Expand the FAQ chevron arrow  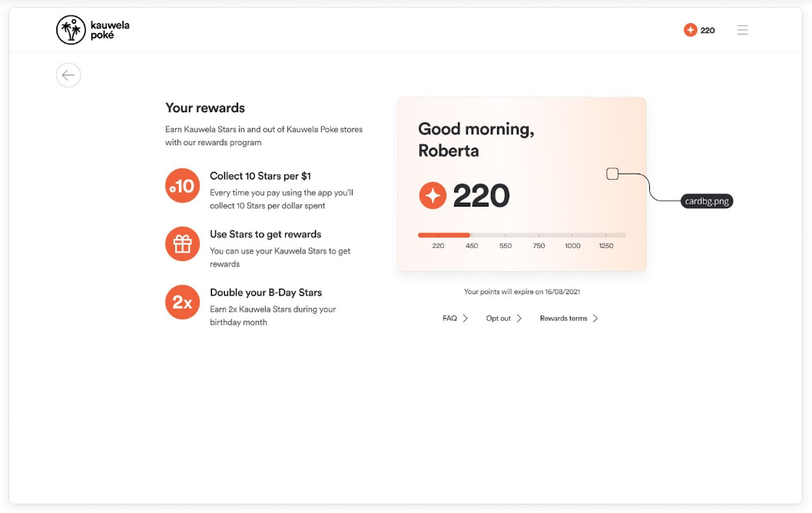point(465,319)
